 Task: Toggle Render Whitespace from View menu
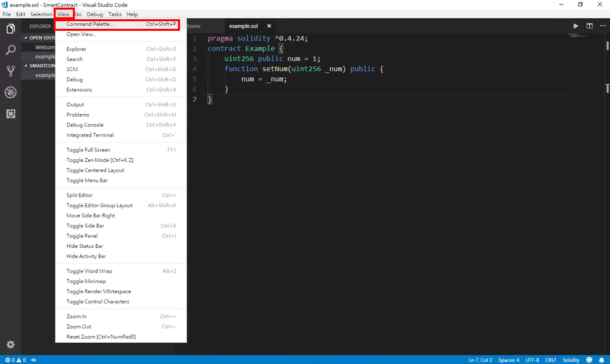(121, 291)
